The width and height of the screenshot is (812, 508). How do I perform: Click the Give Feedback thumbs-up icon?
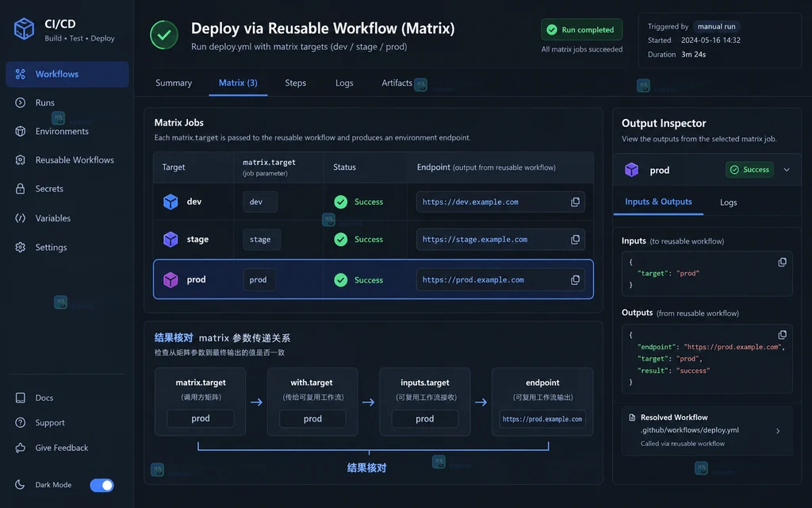(x=20, y=448)
